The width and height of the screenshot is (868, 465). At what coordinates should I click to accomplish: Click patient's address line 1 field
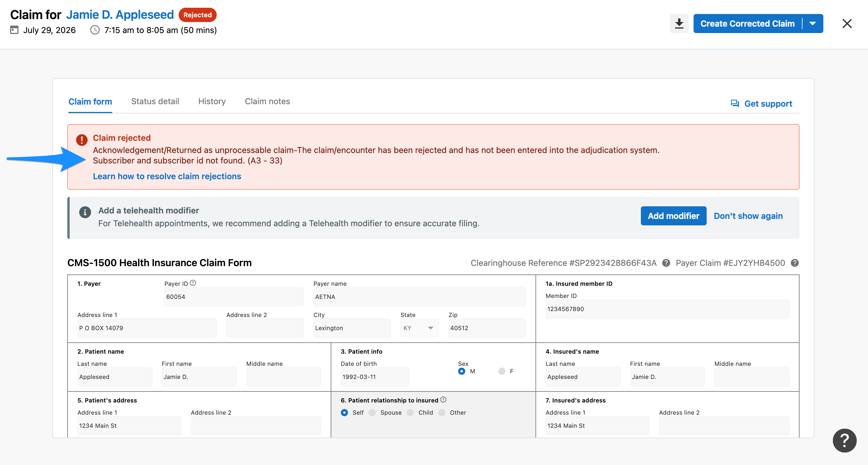point(129,426)
